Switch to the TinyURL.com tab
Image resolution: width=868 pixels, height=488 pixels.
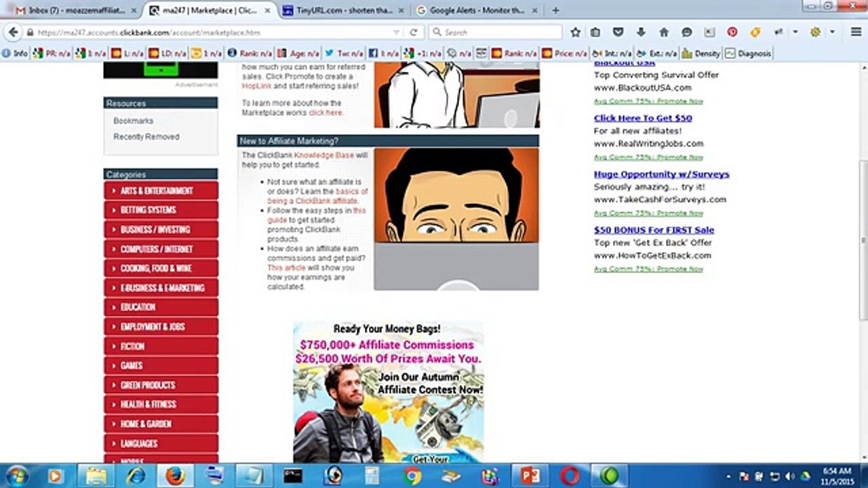(x=342, y=11)
